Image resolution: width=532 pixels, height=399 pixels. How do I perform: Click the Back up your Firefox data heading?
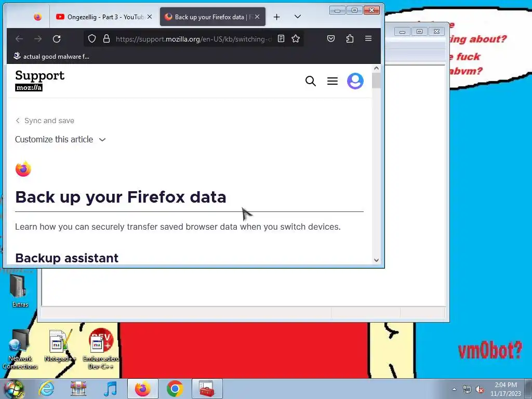(x=121, y=197)
